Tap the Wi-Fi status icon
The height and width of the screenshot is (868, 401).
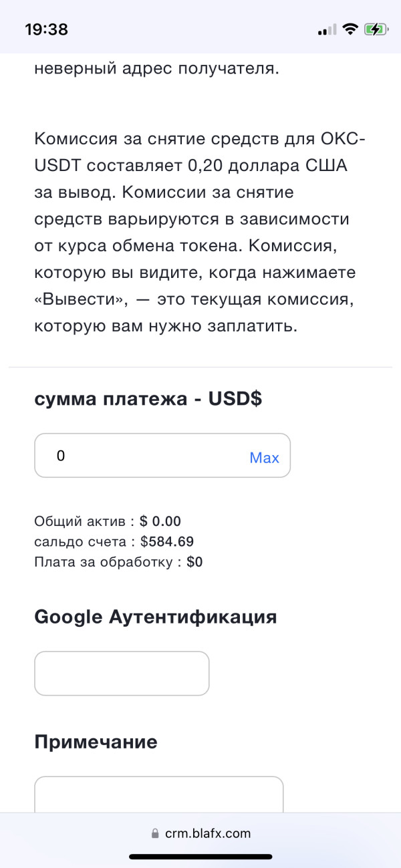click(350, 29)
